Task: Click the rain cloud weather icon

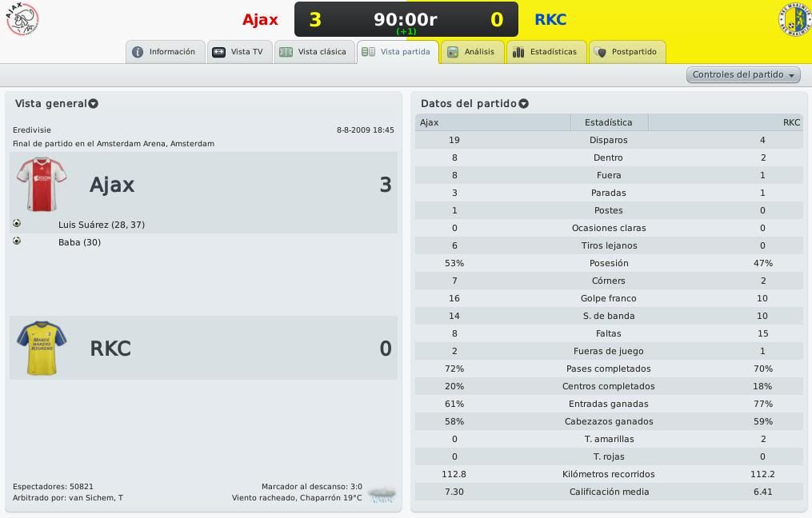Action: tap(382, 495)
